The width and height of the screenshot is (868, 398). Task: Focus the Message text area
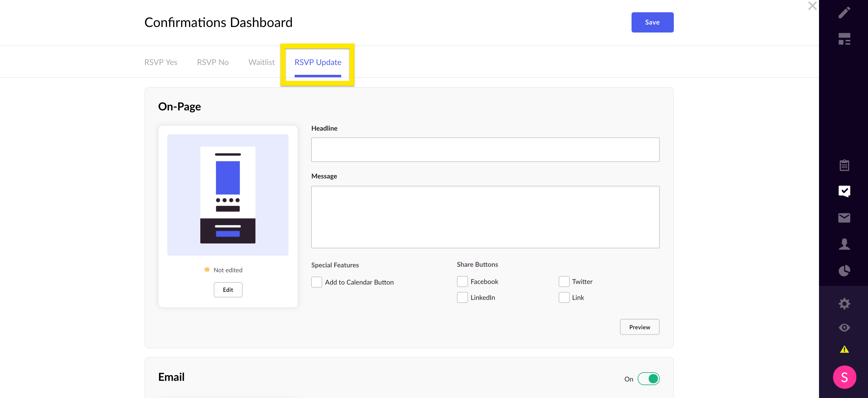[485, 217]
